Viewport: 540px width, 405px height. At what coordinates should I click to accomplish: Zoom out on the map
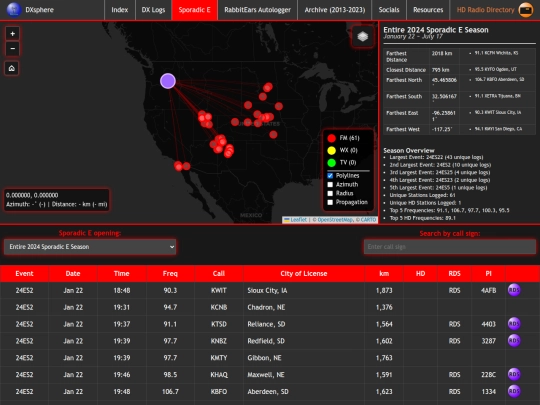coord(12,49)
